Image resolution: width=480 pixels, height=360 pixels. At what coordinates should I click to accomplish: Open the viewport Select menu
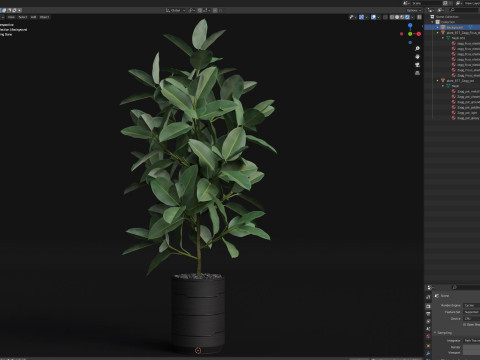tap(23, 17)
